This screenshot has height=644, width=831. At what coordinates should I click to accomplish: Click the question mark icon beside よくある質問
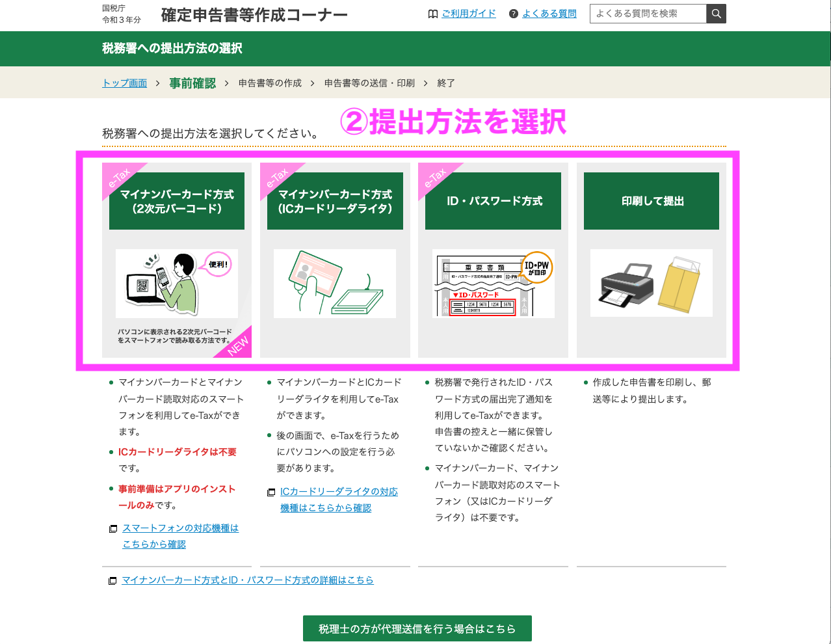point(514,14)
